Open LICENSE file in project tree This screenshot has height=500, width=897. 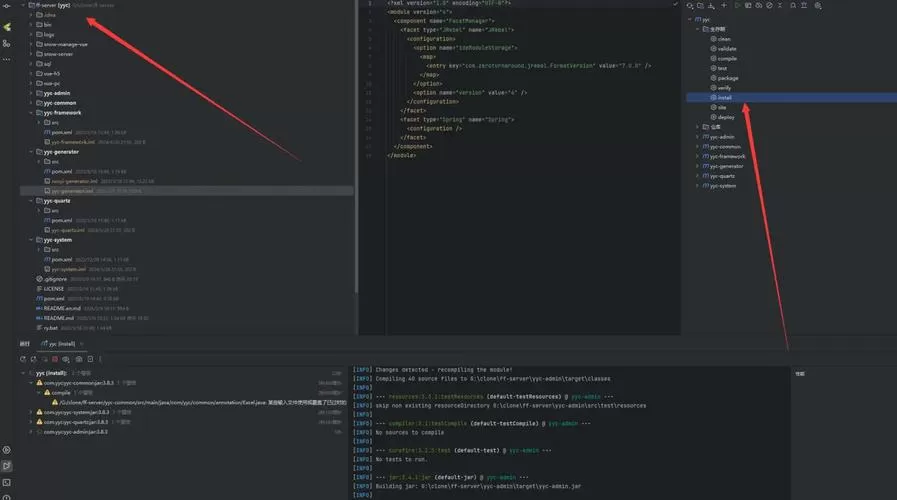50,289
